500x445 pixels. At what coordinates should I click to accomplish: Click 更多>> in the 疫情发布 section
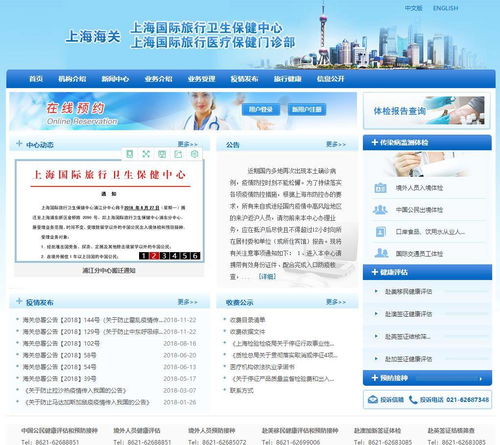187,302
